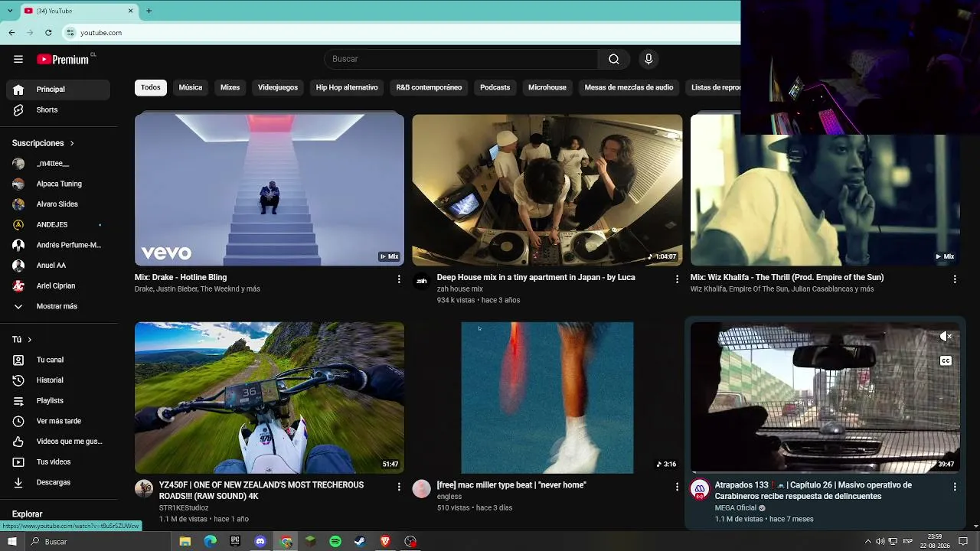Image resolution: width=980 pixels, height=551 pixels.
Task: Show hidden system tray icons
Action: [x=867, y=542]
